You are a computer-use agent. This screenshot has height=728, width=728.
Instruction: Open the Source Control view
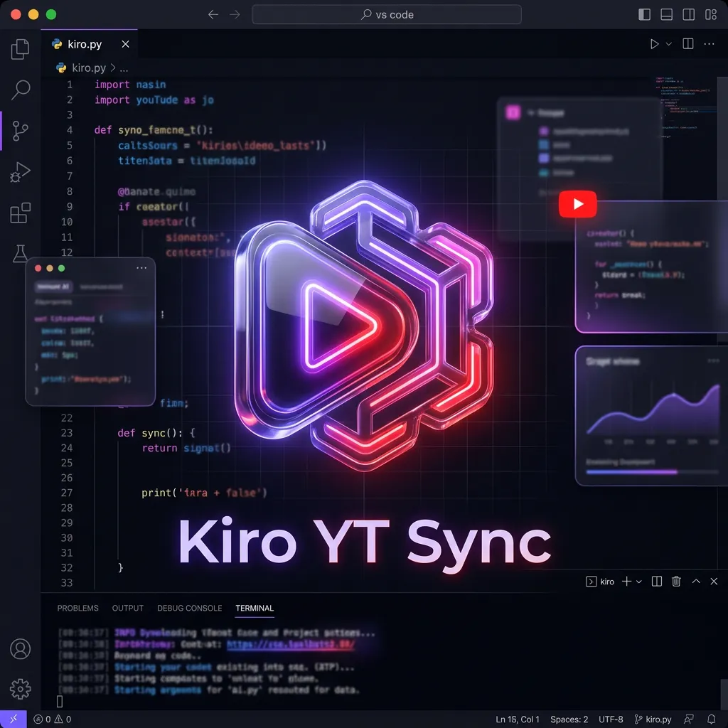[x=20, y=131]
